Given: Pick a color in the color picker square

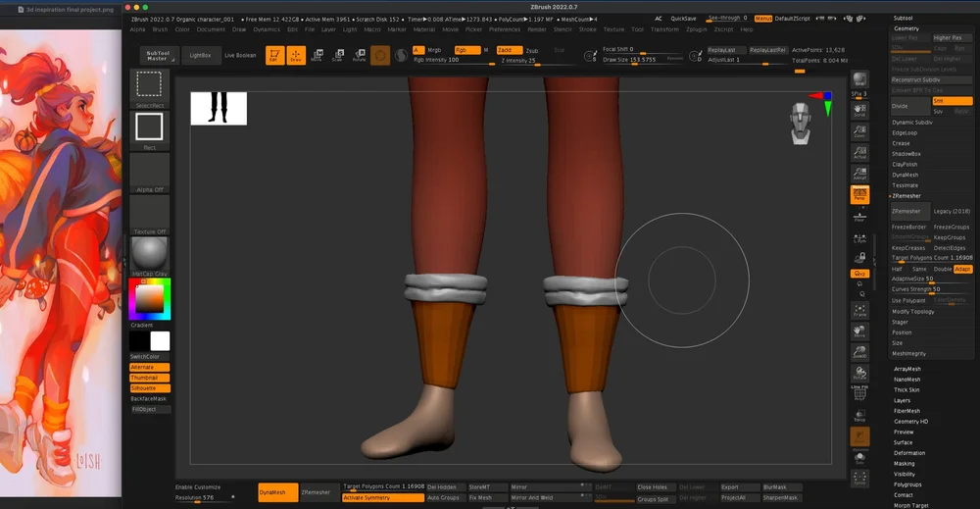Looking at the screenshot, I should tap(150, 299).
